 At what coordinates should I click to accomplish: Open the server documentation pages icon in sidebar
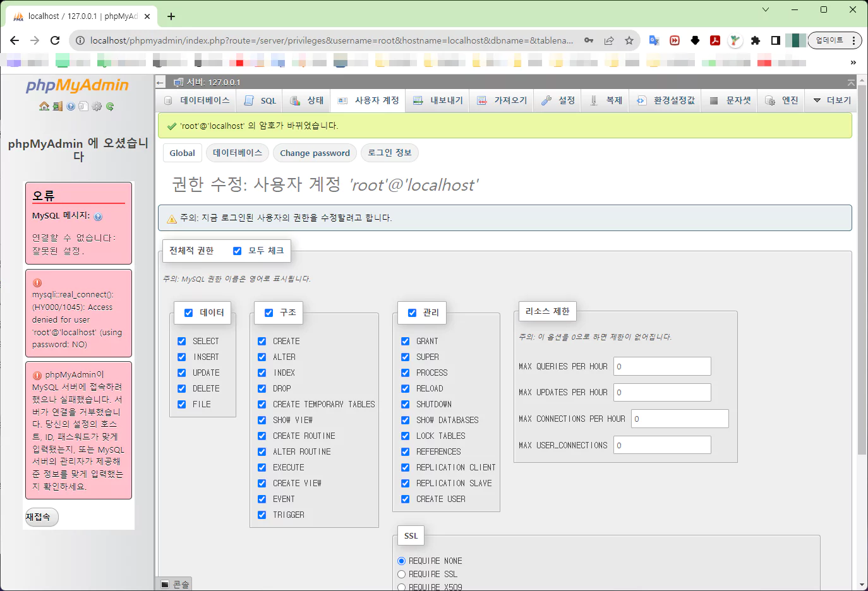tap(83, 106)
